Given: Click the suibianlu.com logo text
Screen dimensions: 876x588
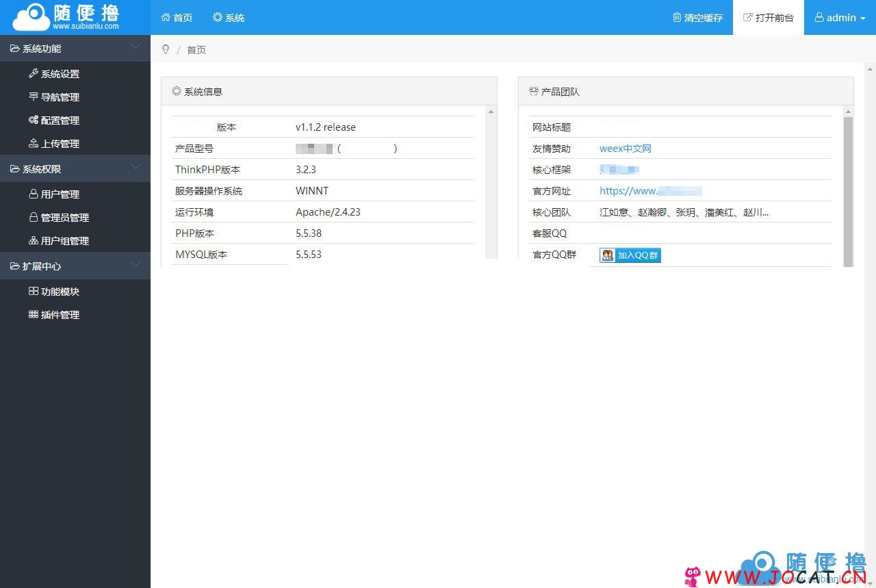Looking at the screenshot, I should point(86,26).
